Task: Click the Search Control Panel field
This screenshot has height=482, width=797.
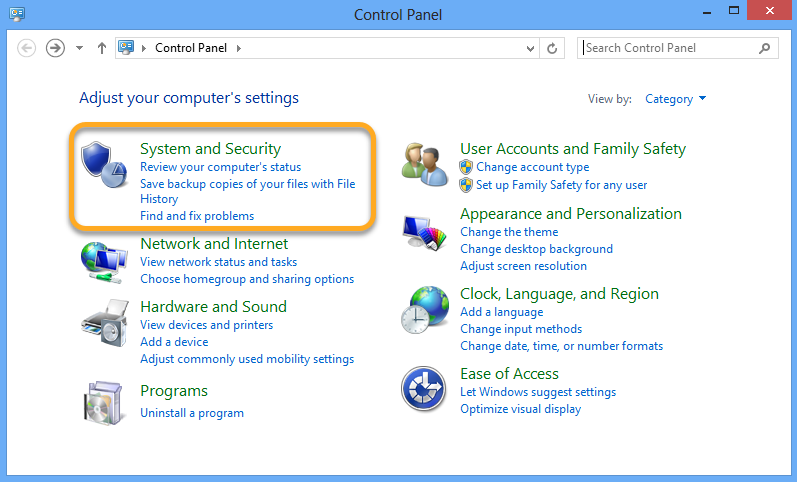Action: tap(668, 48)
